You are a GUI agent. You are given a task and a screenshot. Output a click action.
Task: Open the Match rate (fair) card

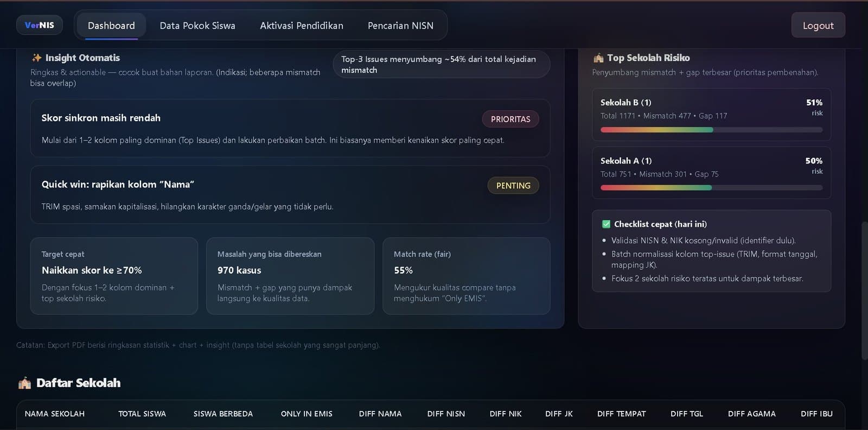[466, 276]
